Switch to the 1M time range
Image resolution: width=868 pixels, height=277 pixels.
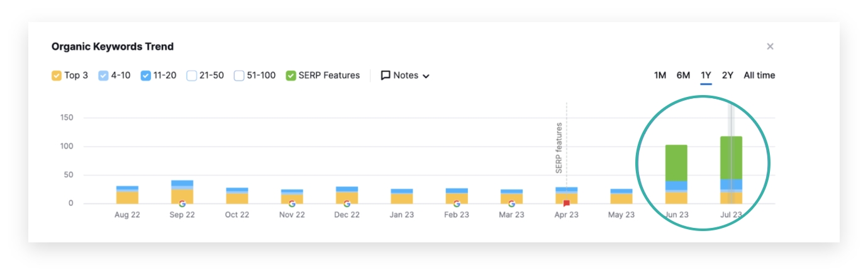click(660, 76)
